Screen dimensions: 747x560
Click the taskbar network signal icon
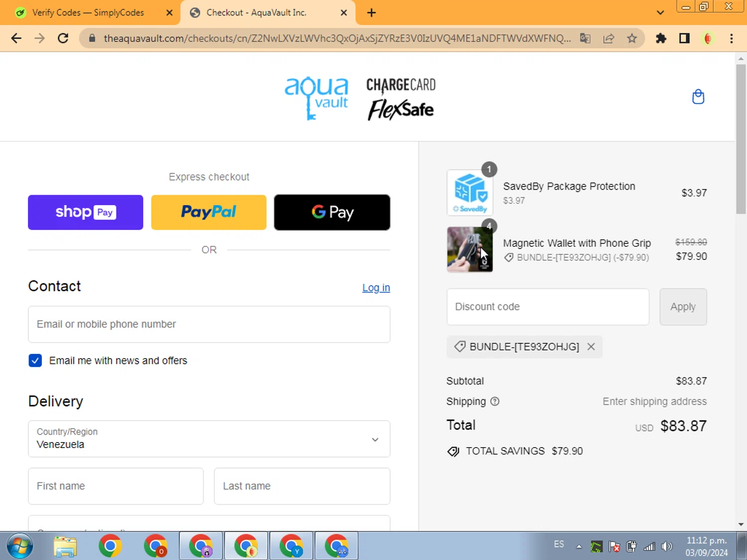[x=649, y=547]
